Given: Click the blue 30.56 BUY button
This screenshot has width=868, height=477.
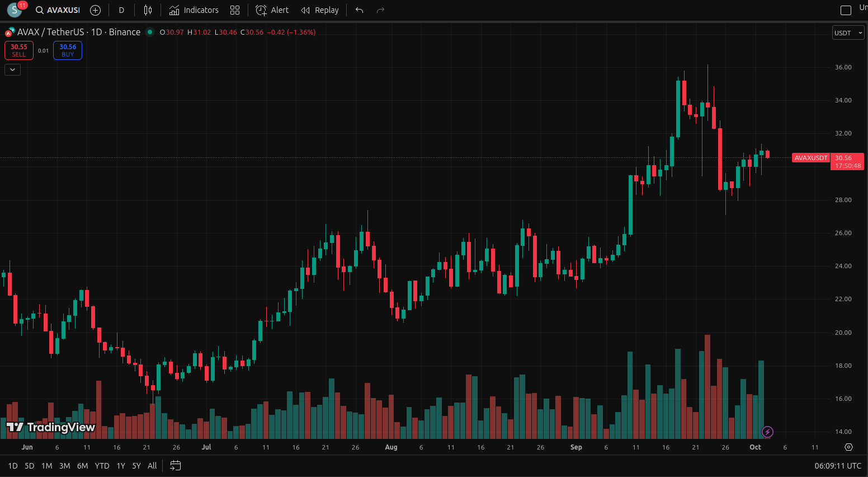Looking at the screenshot, I should (x=68, y=50).
